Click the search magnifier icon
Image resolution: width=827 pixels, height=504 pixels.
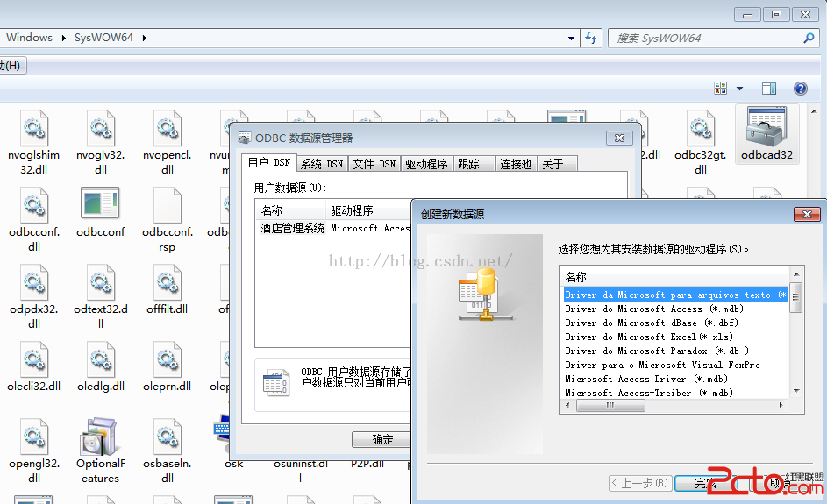tap(809, 38)
